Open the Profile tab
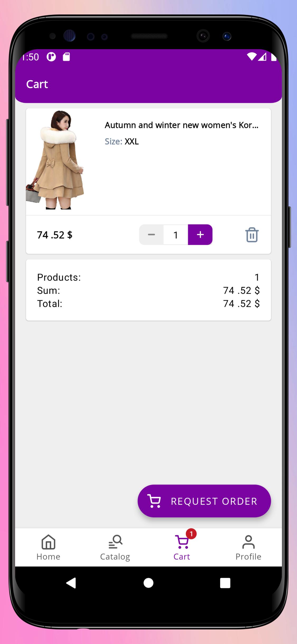Viewport: 297px width, 644px height. (x=248, y=548)
